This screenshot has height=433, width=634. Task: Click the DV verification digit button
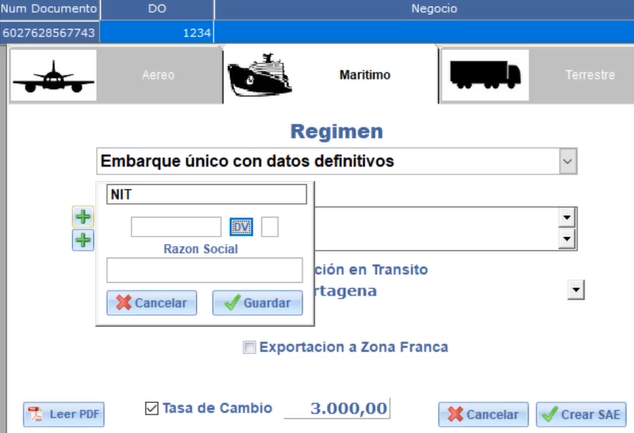click(242, 227)
